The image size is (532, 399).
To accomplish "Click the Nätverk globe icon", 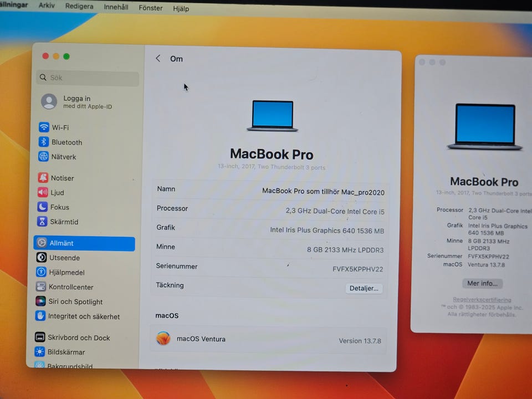I will pyautogui.click(x=43, y=156).
